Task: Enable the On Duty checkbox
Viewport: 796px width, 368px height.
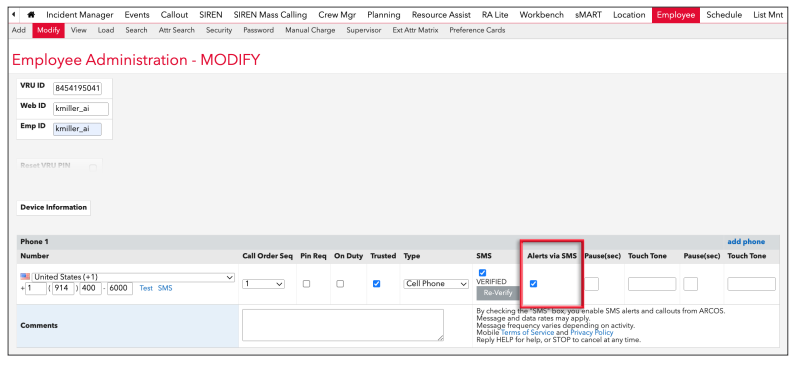Action: 340,284
